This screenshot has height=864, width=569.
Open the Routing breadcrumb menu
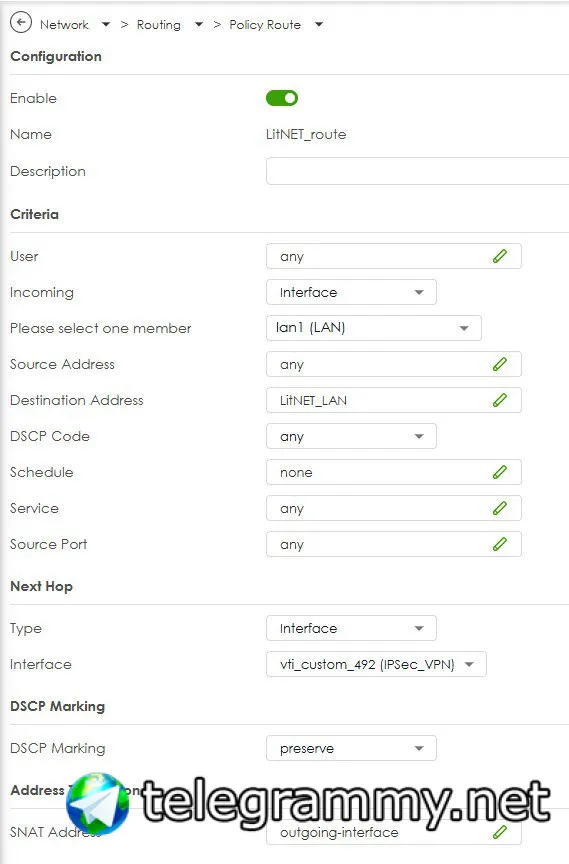[199, 24]
